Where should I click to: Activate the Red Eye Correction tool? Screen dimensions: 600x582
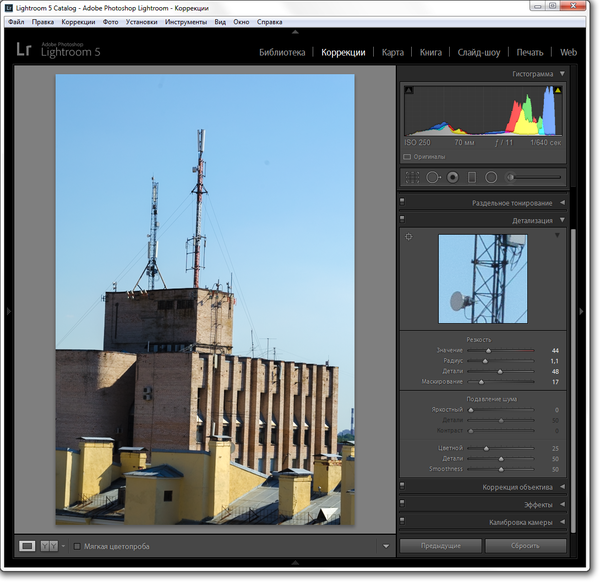(x=453, y=177)
